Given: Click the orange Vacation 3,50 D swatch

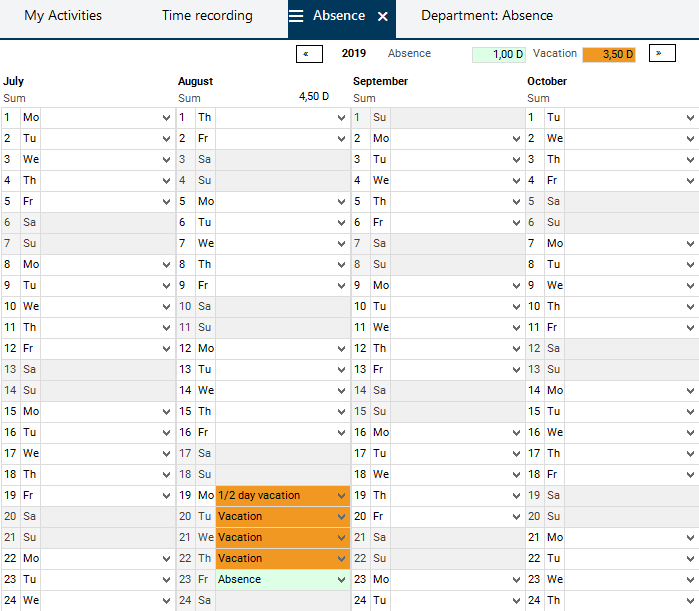Looking at the screenshot, I should (609, 55).
